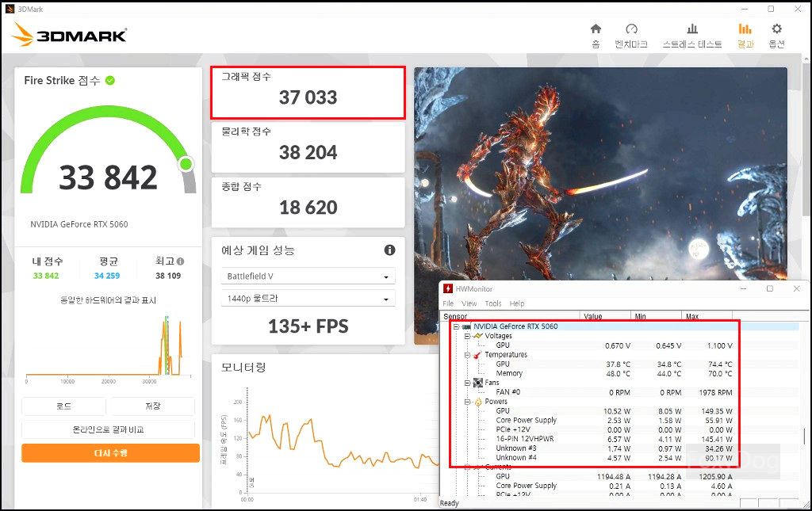Click the score gauge indicator dot

186,165
